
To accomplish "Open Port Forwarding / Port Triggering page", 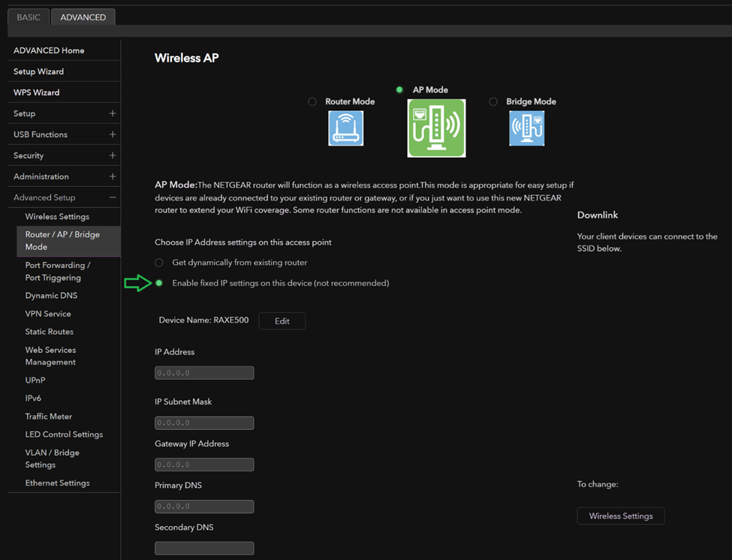I will click(58, 272).
